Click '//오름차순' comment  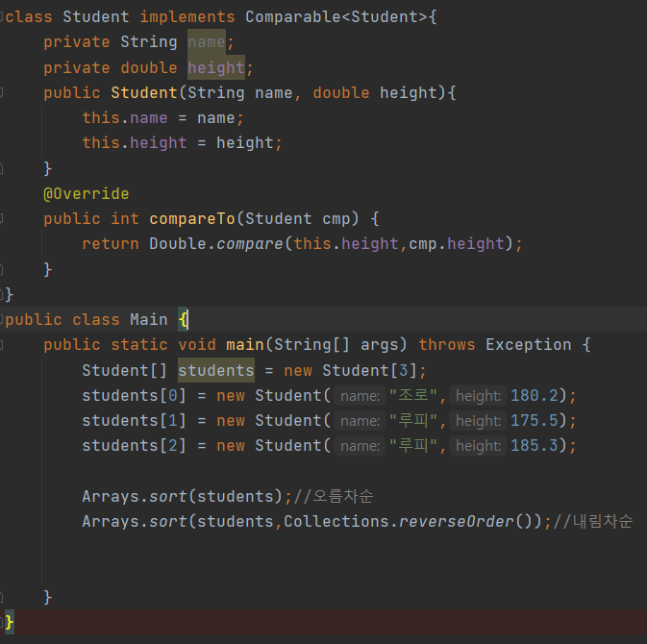[x=334, y=496]
